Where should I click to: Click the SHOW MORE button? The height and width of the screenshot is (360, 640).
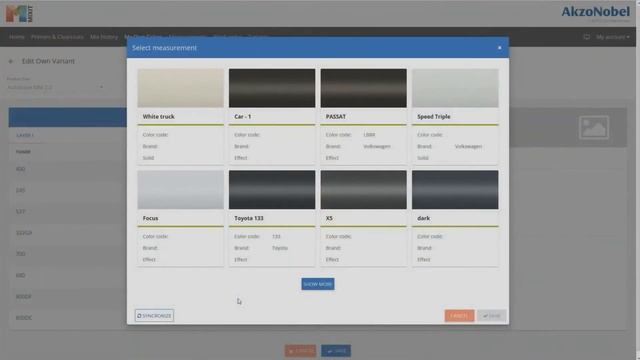(x=318, y=284)
